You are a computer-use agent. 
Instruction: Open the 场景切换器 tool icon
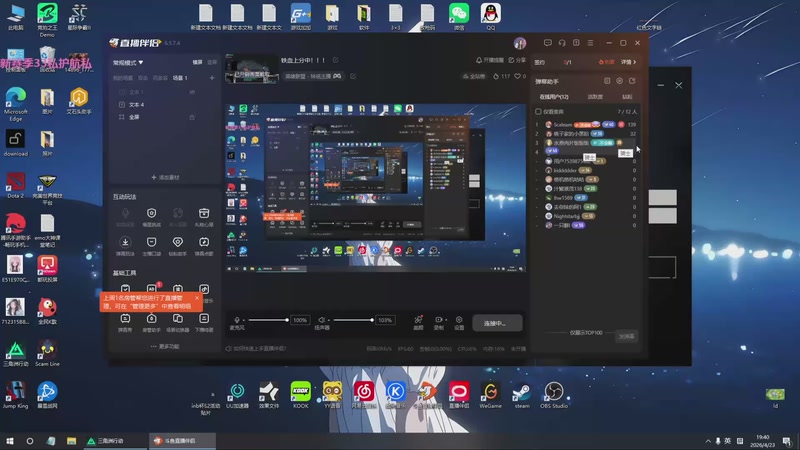[178, 319]
